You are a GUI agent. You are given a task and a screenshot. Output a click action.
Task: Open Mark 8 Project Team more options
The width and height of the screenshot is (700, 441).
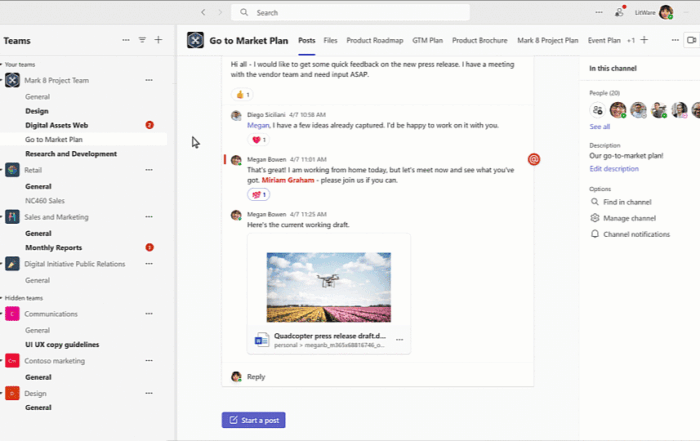[x=149, y=80]
